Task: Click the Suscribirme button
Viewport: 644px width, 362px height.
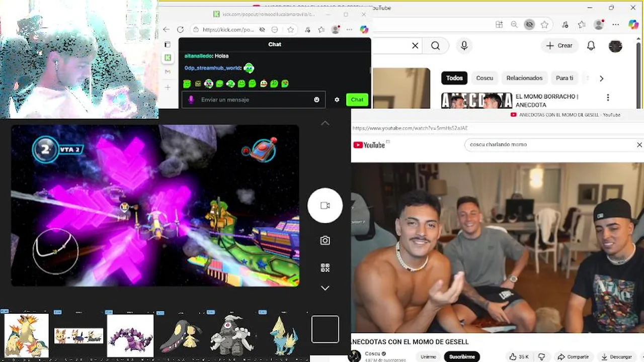Action: click(x=462, y=356)
